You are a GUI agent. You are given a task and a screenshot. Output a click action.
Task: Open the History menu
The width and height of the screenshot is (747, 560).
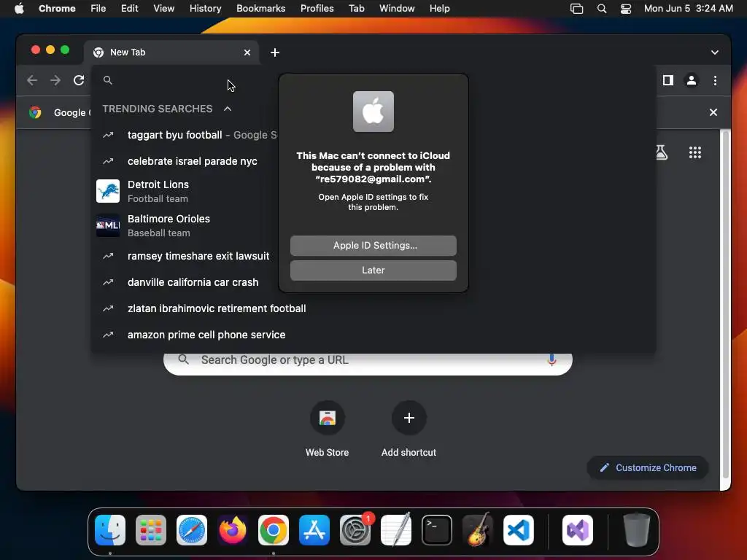[x=205, y=8]
